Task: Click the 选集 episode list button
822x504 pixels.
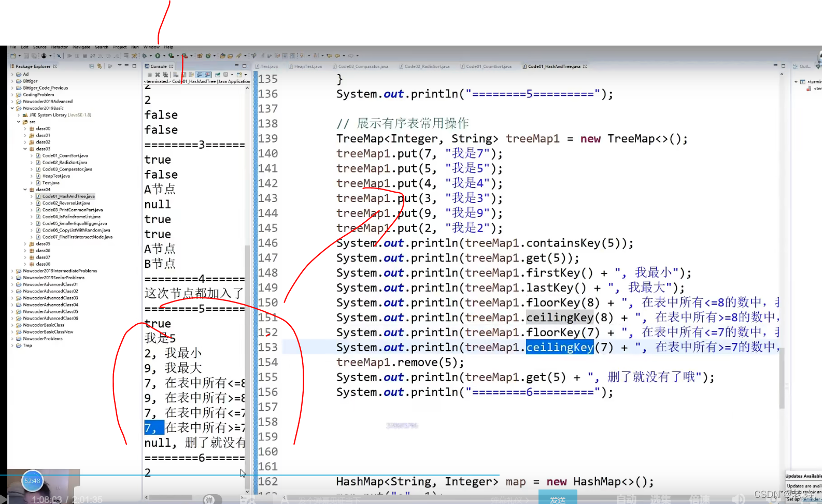Action: (x=661, y=498)
